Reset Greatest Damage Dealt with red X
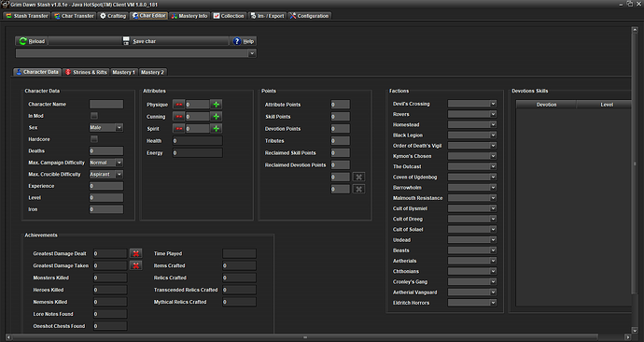 (x=136, y=253)
